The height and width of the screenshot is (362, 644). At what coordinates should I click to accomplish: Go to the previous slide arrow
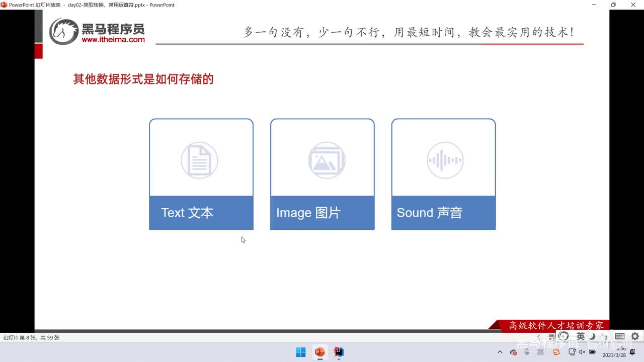tap(539, 337)
